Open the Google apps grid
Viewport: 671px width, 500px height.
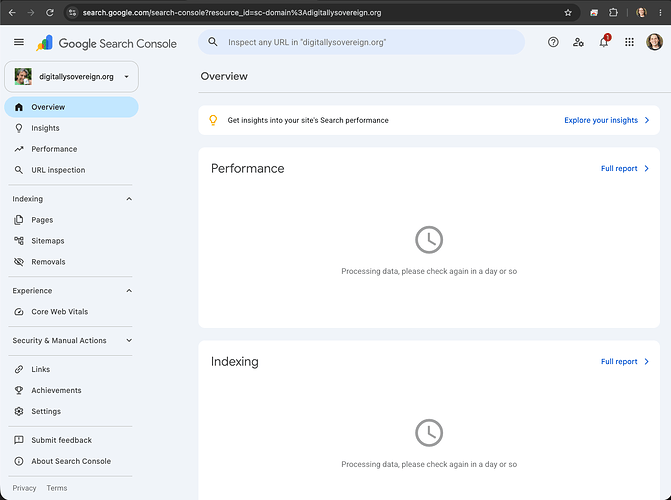tap(629, 42)
